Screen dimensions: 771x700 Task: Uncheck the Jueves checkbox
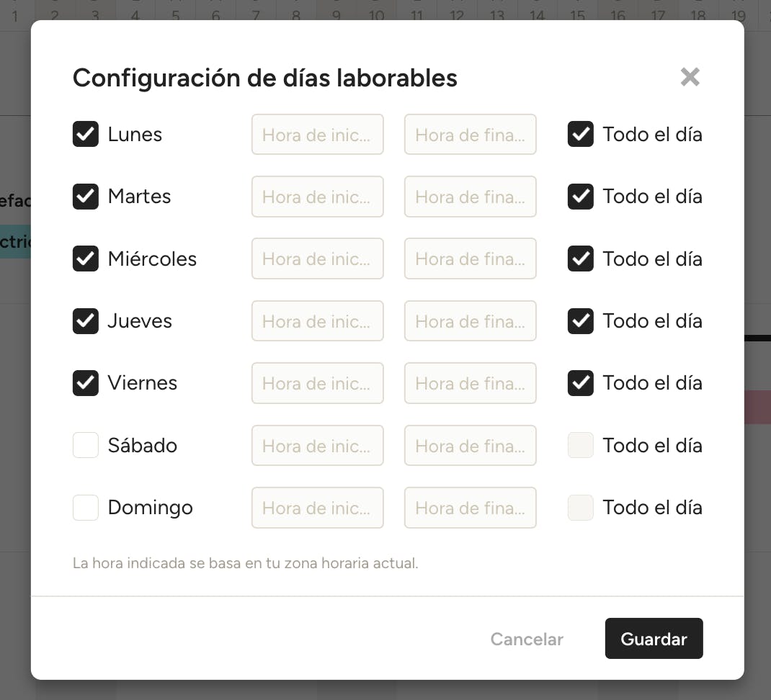(86, 320)
